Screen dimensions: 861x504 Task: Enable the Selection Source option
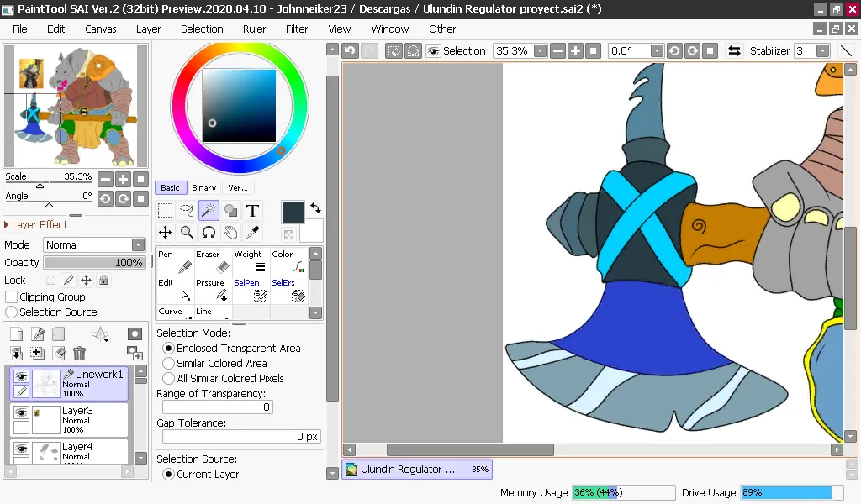pyautogui.click(x=11, y=312)
